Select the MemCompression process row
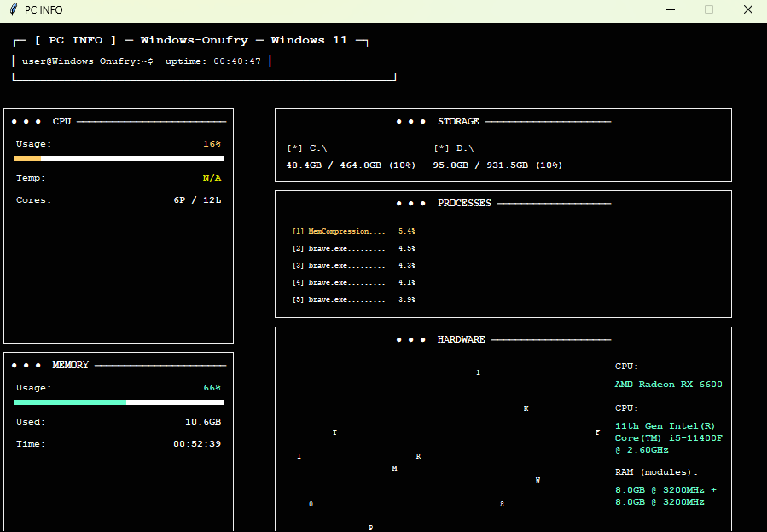The height and width of the screenshot is (532, 767). pyautogui.click(x=354, y=231)
